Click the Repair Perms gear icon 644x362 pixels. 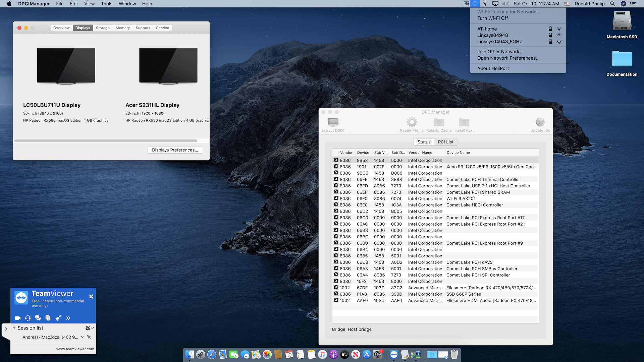pyautogui.click(x=412, y=122)
